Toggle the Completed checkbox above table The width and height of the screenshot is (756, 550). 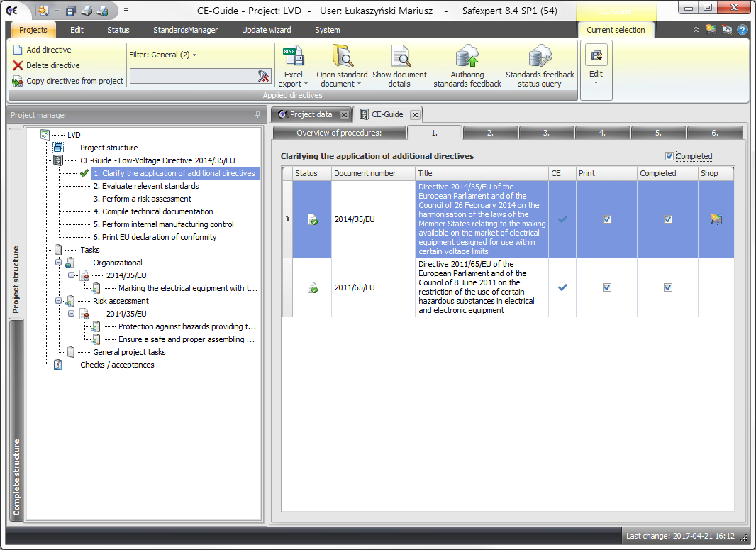(x=669, y=156)
